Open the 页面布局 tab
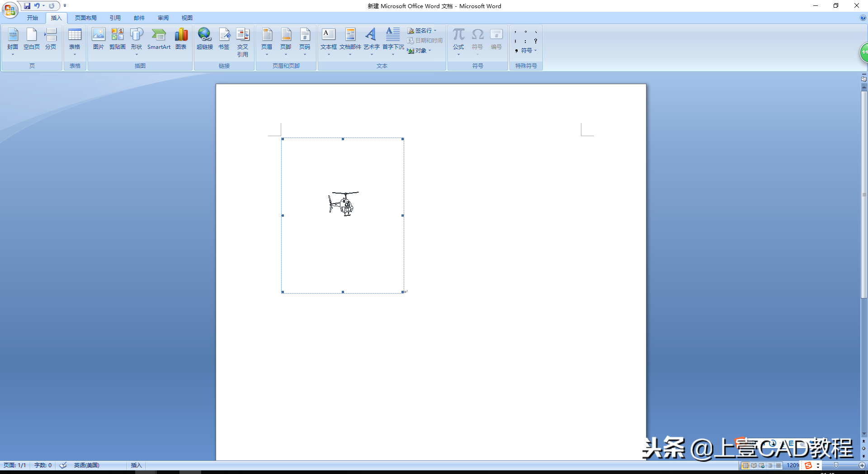Viewport: 868px width, 474px height. tap(86, 18)
